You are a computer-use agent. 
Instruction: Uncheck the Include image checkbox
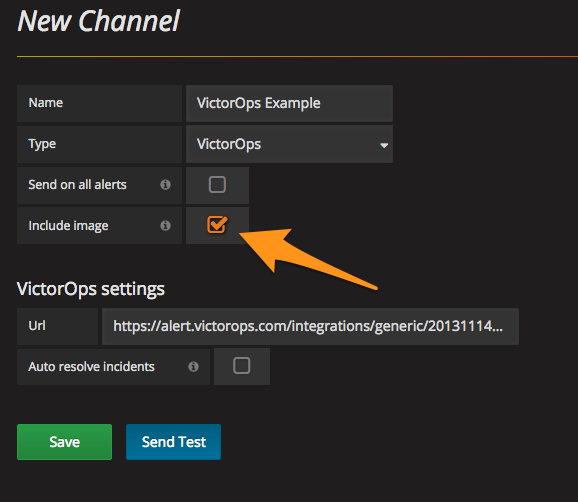217,224
